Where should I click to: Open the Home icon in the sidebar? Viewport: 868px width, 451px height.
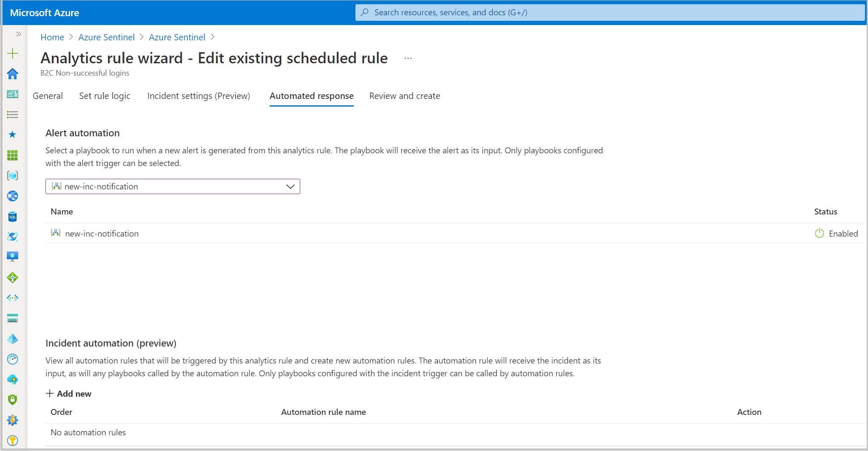coord(13,74)
